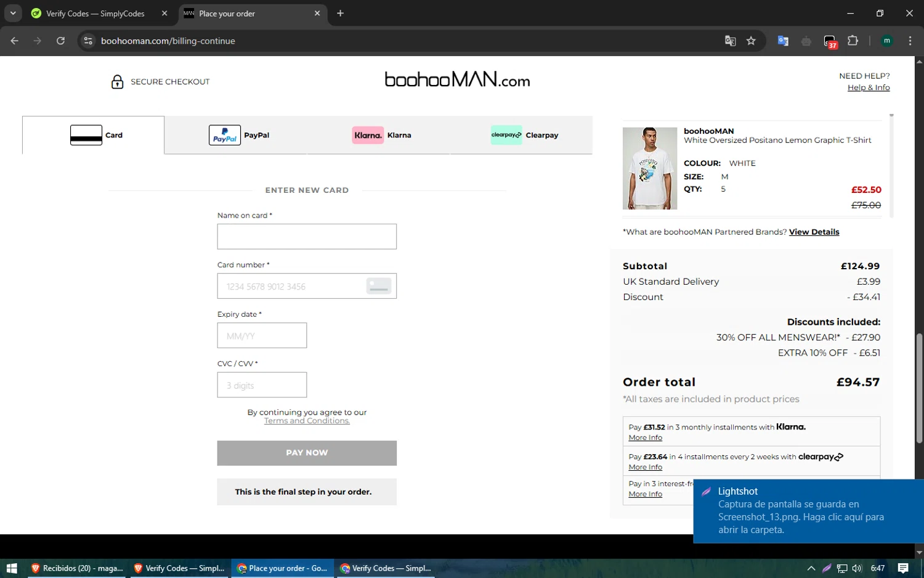The width and height of the screenshot is (924, 578).
Task: Click the White Oversized Positano Lemon T-Shirt title
Action: [x=777, y=140]
